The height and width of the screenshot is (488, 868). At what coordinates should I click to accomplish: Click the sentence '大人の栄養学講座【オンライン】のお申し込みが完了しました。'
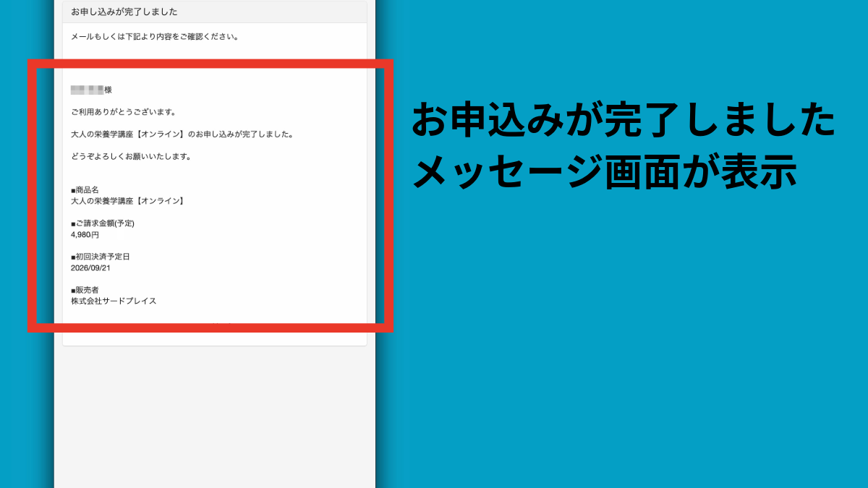[182, 134]
